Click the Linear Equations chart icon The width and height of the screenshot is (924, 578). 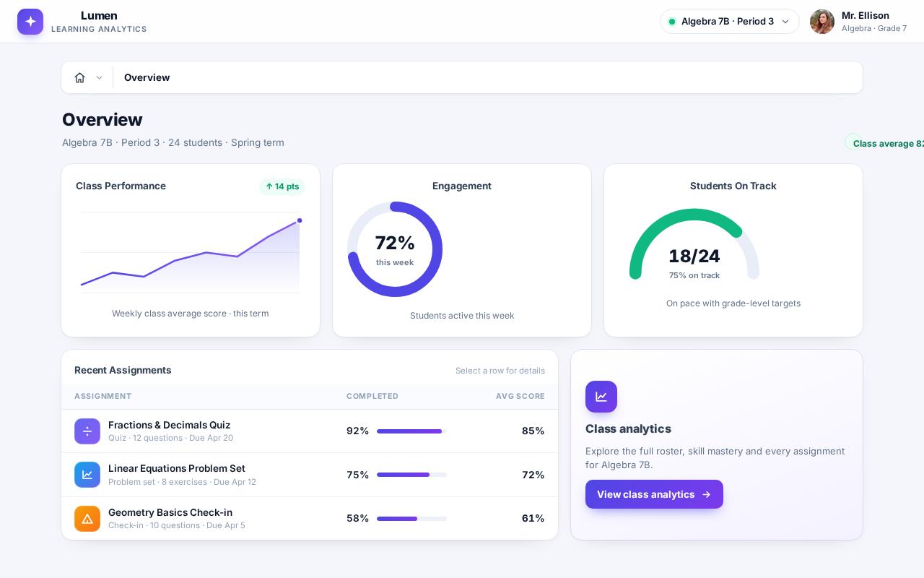87,475
